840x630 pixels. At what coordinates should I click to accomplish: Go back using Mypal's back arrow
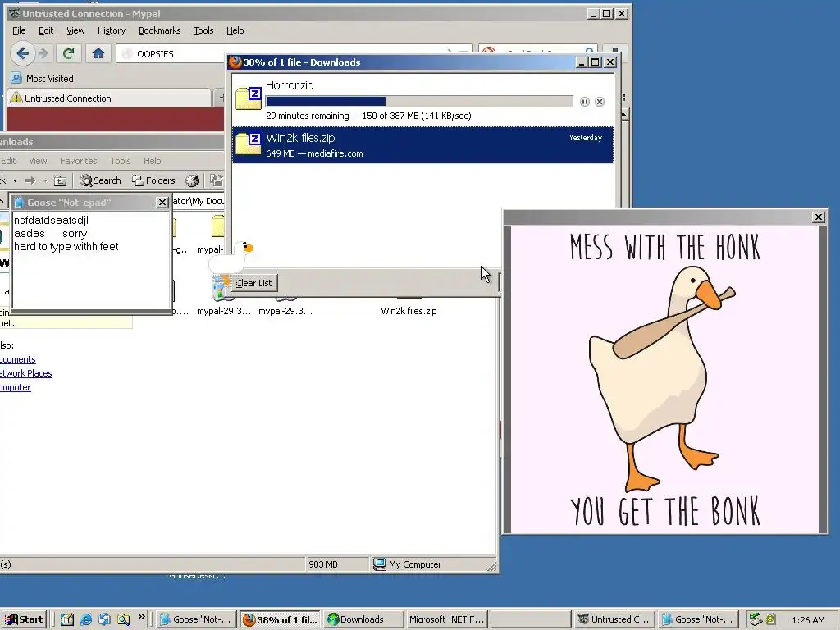[x=22, y=53]
